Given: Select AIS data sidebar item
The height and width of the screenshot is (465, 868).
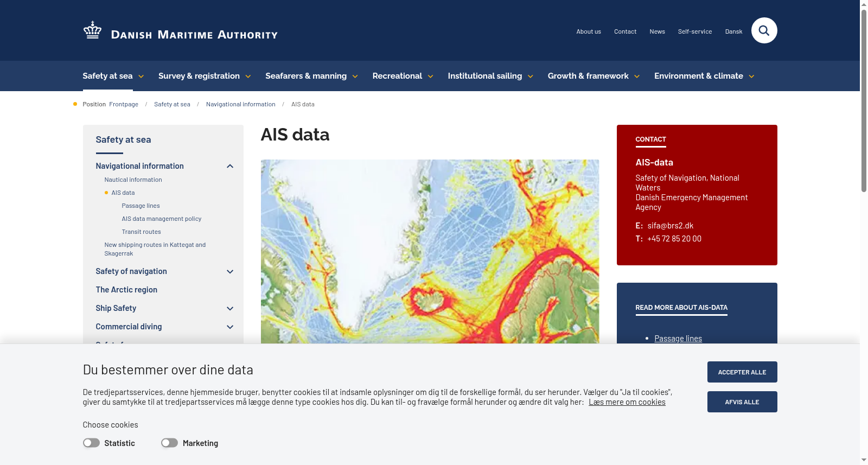Looking at the screenshot, I should [x=123, y=193].
